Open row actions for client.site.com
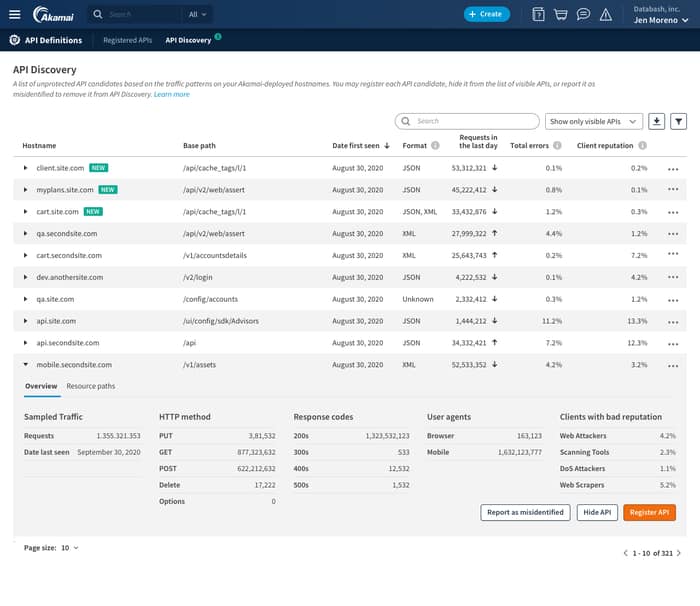The image size is (700, 606). [673, 168]
